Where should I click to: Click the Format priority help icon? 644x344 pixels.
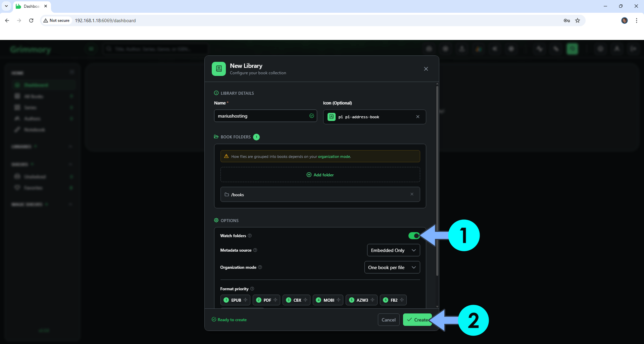click(251, 289)
